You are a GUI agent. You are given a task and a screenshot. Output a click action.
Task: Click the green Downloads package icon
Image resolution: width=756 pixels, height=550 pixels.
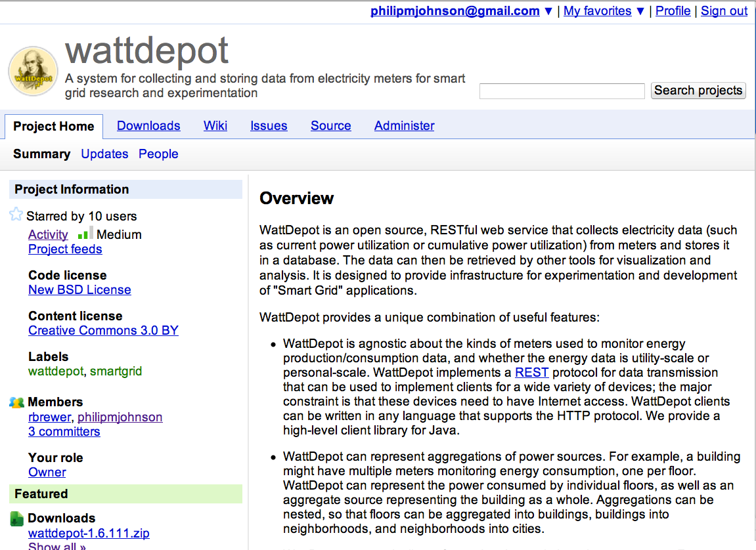click(17, 518)
